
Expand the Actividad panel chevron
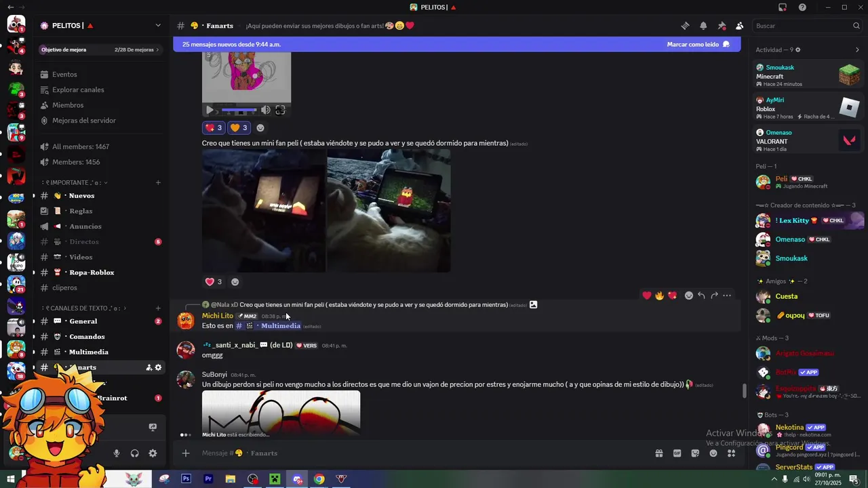pos(857,49)
